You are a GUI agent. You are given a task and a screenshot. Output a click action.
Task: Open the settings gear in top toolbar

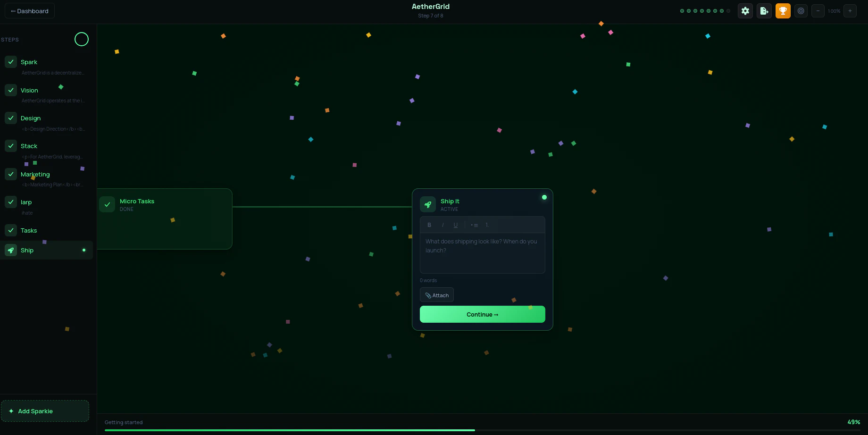tap(745, 11)
